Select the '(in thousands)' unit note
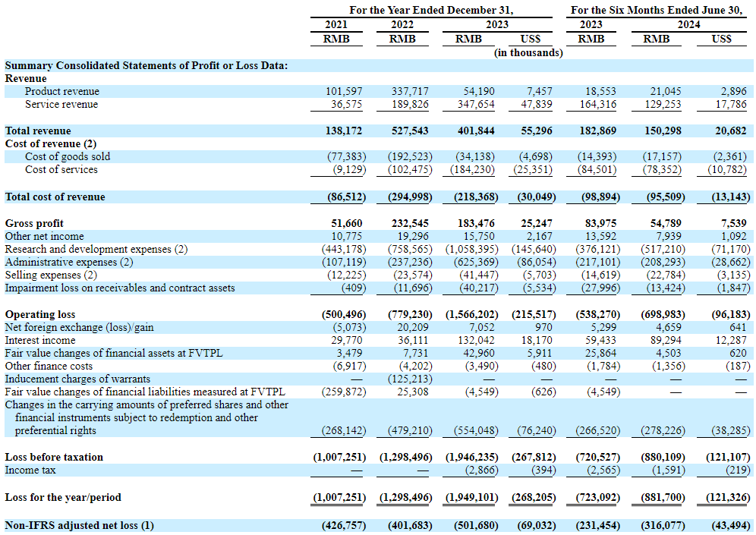Image resolution: width=756 pixels, height=535 pixels. (x=528, y=53)
